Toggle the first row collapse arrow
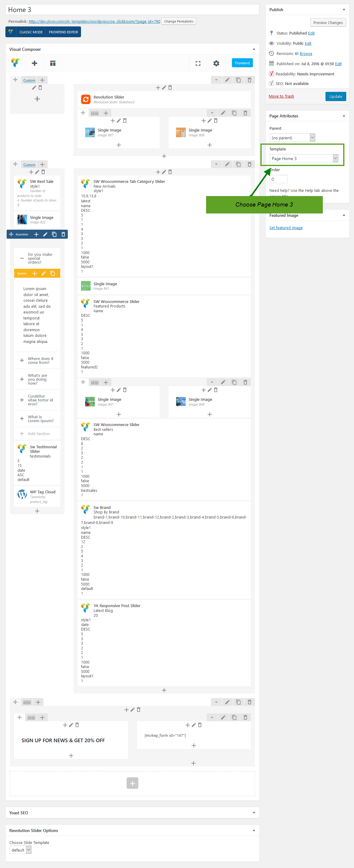 [x=216, y=80]
